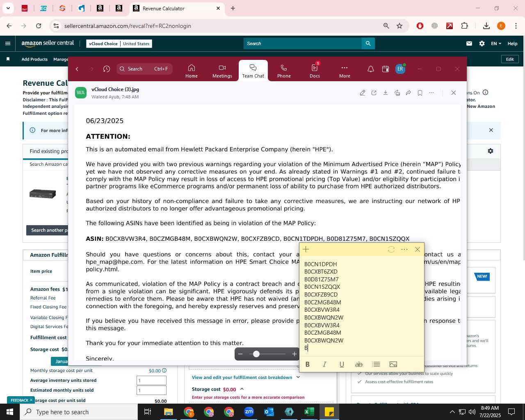525x420 pixels.
Task: Bookmark the vCloud Choice image
Action: click(420, 93)
